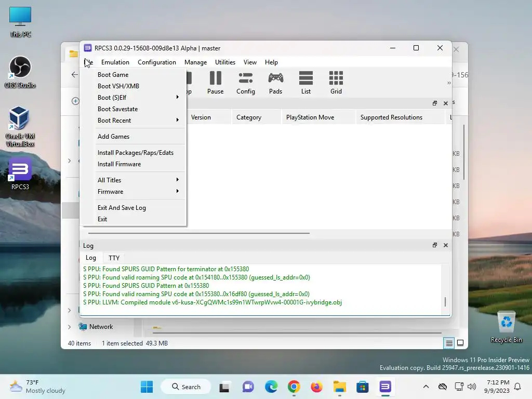Open the notifications bell icon
Screen dimensions: 532x399
point(517,387)
